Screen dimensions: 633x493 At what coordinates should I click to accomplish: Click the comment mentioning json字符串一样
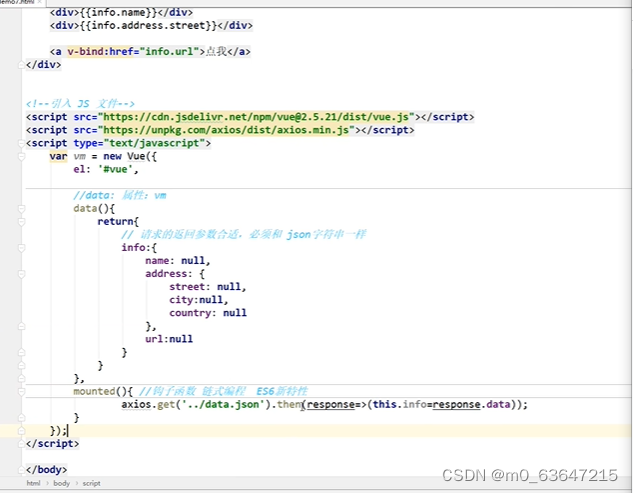[x=243, y=235]
